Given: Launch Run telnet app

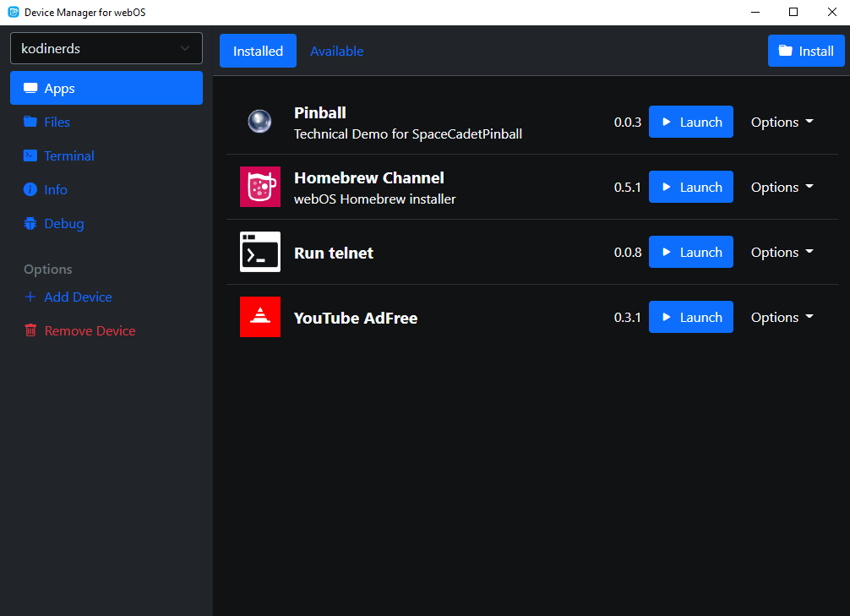Looking at the screenshot, I should pos(690,252).
